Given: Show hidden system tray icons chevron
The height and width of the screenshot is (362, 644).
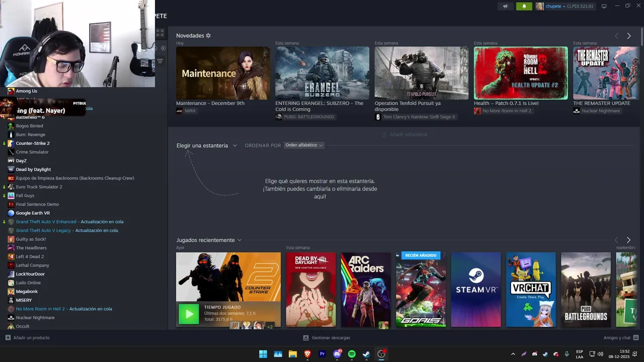Looking at the screenshot, I should click(513, 354).
